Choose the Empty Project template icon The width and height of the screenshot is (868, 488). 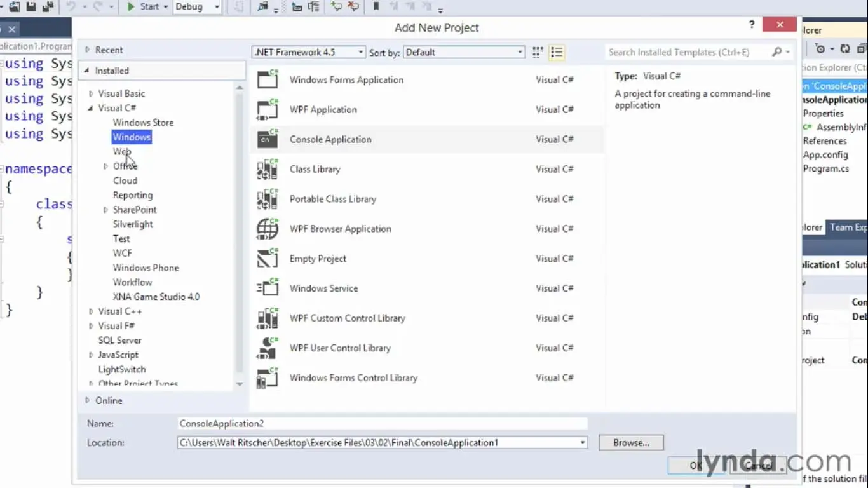pos(268,259)
